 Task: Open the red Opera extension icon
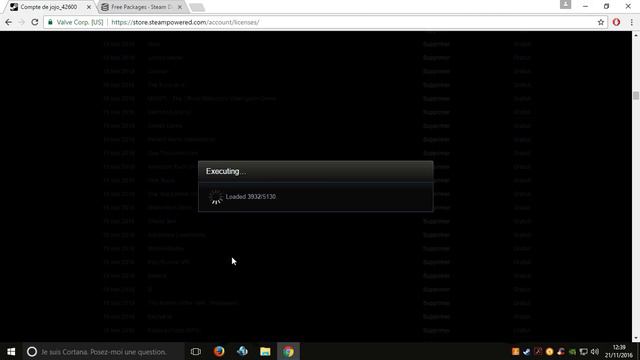(x=616, y=22)
